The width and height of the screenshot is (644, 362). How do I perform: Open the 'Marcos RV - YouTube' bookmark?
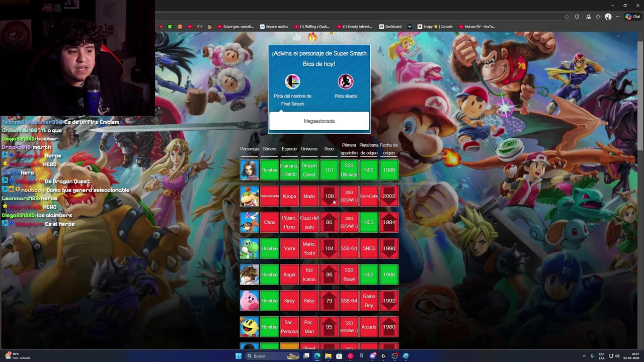(x=477, y=27)
